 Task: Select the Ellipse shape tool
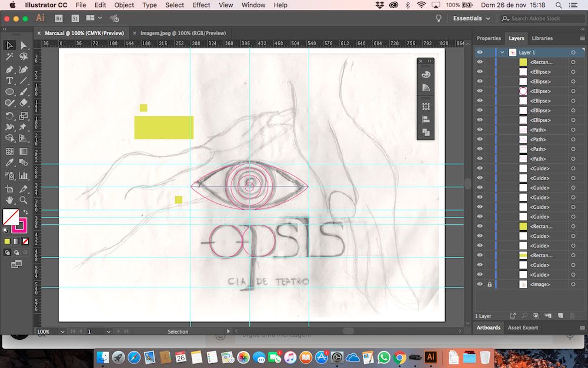(x=9, y=92)
